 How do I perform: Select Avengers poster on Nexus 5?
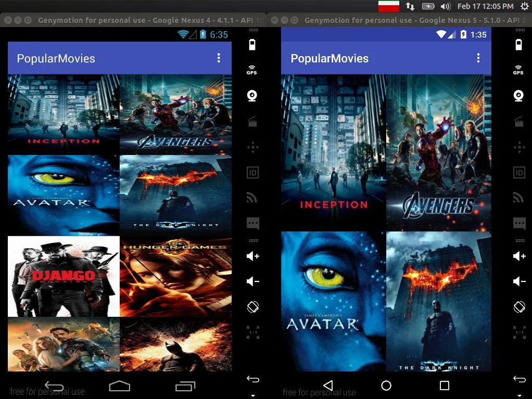(x=439, y=152)
